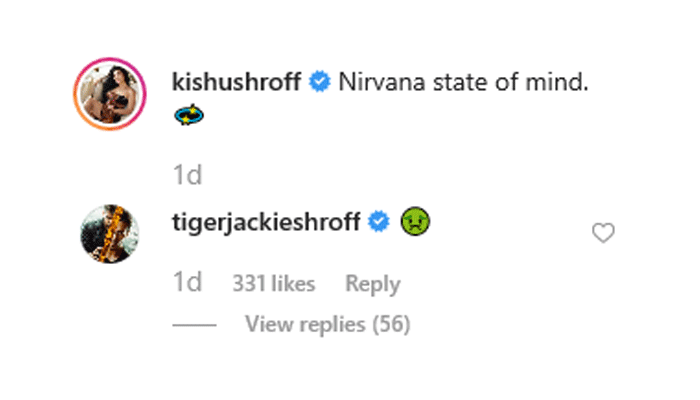
Task: Open the kishushroff username link
Action: click(x=237, y=83)
